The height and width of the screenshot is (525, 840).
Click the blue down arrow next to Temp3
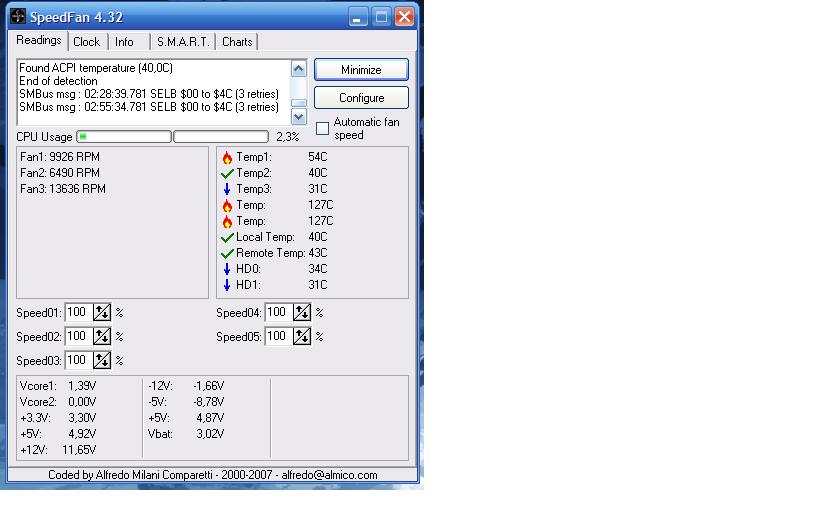(227, 189)
